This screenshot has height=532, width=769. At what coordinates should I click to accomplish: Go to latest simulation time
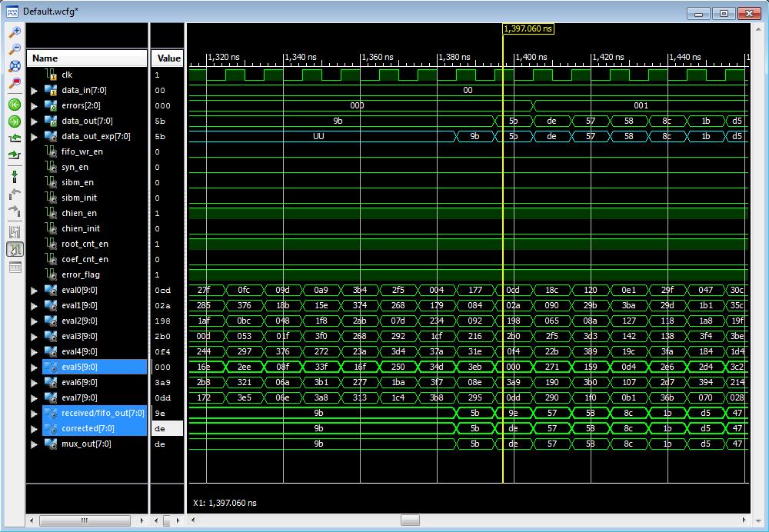pyautogui.click(x=15, y=121)
